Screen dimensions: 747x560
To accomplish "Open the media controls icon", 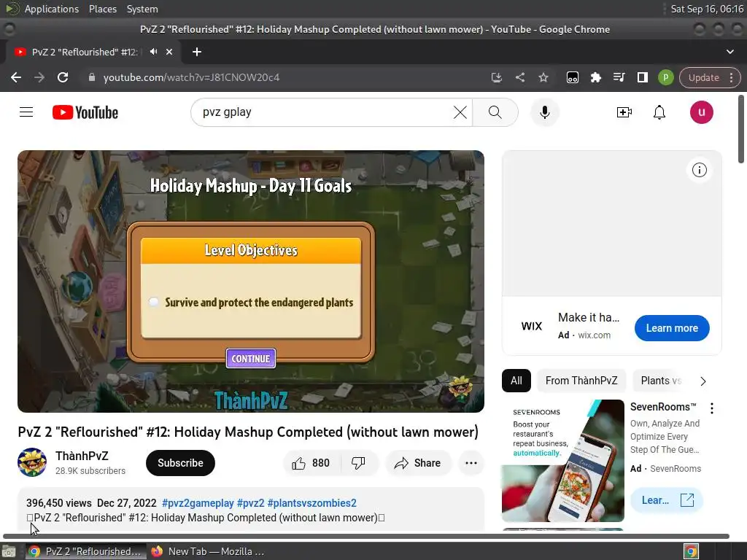I will (x=619, y=77).
